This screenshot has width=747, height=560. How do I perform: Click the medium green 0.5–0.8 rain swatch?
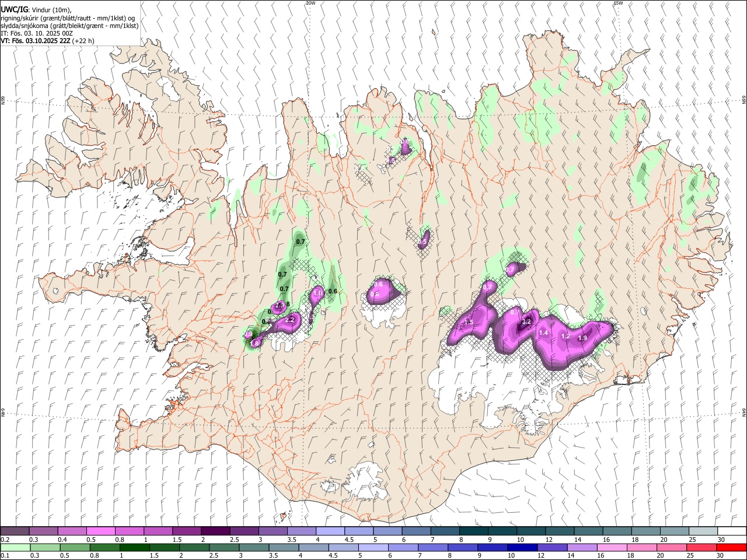(x=75, y=547)
